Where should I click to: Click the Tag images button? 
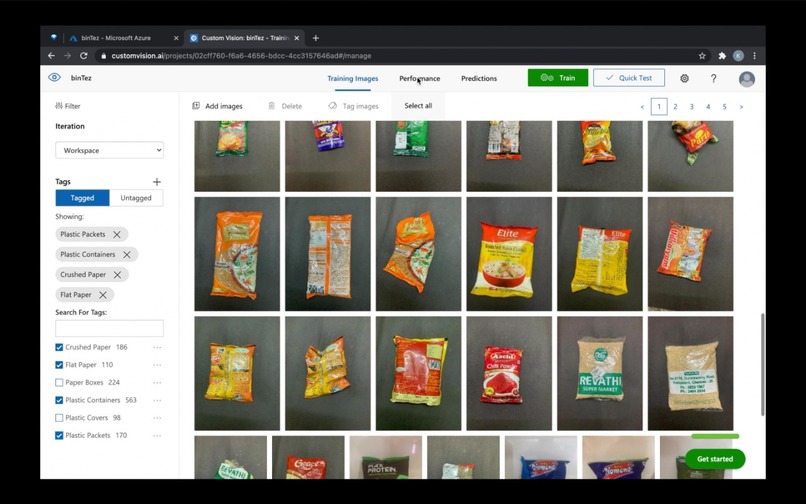pos(353,106)
